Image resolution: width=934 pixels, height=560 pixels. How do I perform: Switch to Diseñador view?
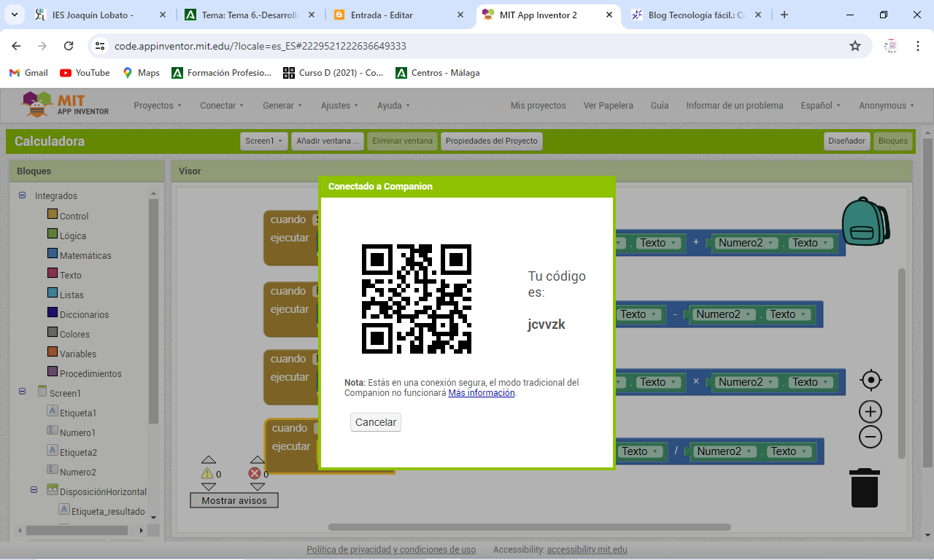click(846, 141)
